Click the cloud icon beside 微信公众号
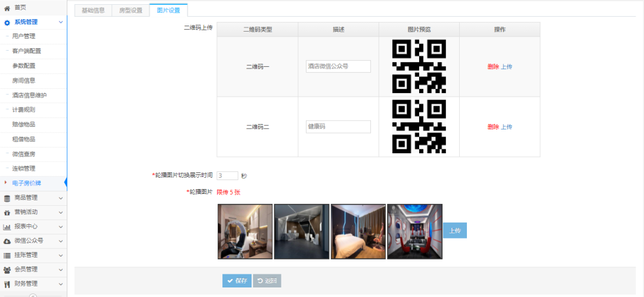 tap(7, 241)
